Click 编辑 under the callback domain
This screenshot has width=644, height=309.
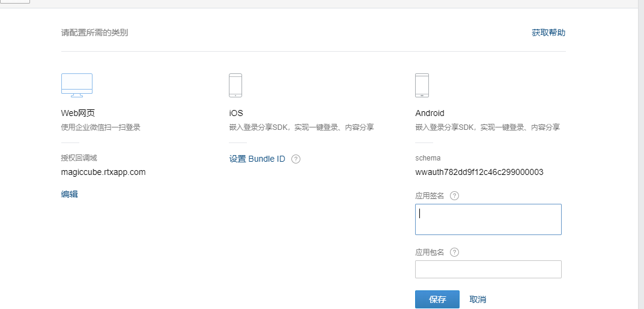tap(70, 194)
